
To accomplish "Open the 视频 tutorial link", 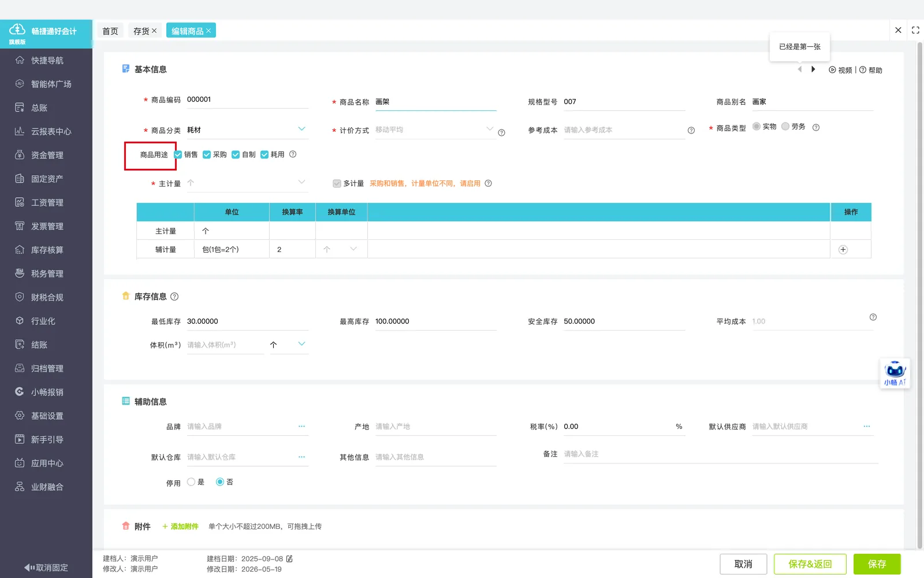I will [x=841, y=70].
